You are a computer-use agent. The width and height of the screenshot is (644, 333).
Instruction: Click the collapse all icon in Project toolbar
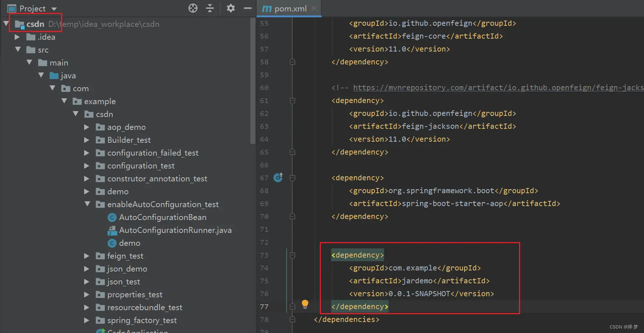tap(210, 8)
